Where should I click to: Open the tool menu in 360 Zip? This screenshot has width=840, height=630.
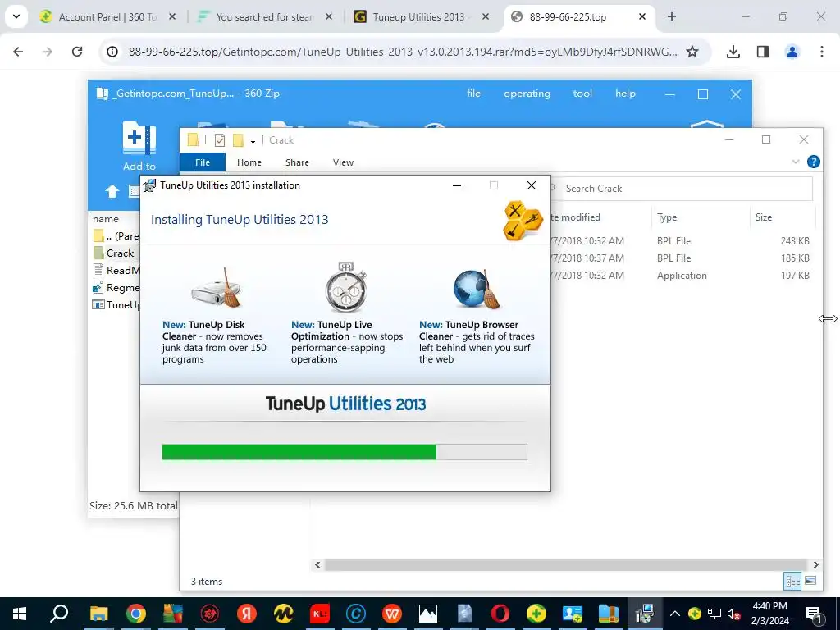(582, 94)
